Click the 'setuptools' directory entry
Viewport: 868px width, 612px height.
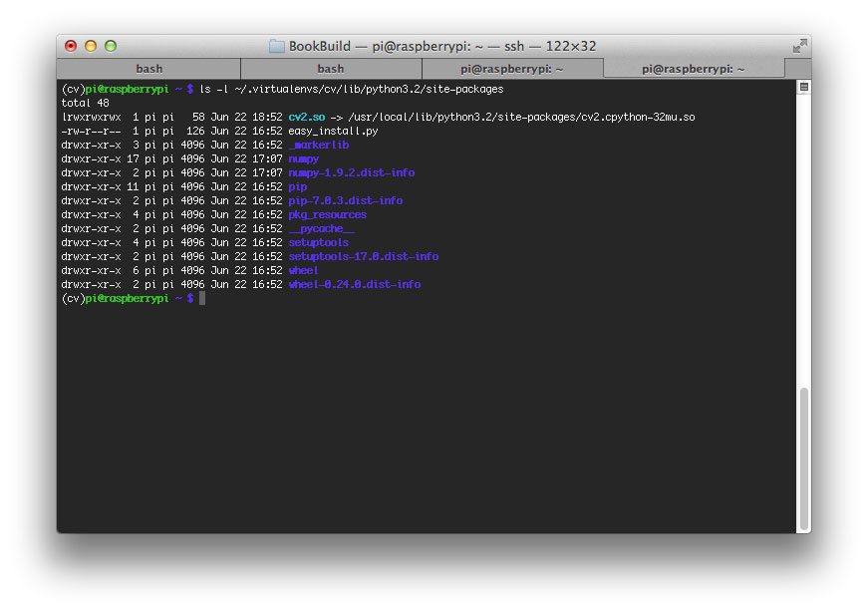319,242
